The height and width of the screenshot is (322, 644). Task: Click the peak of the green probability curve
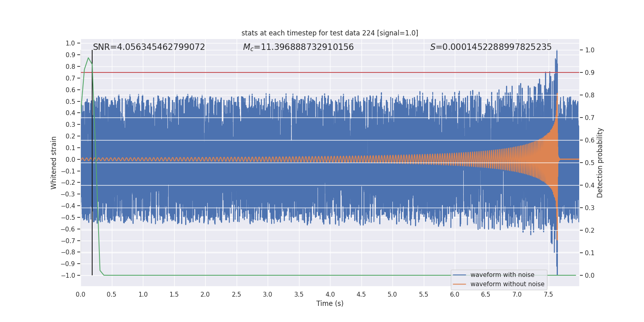pos(88,58)
